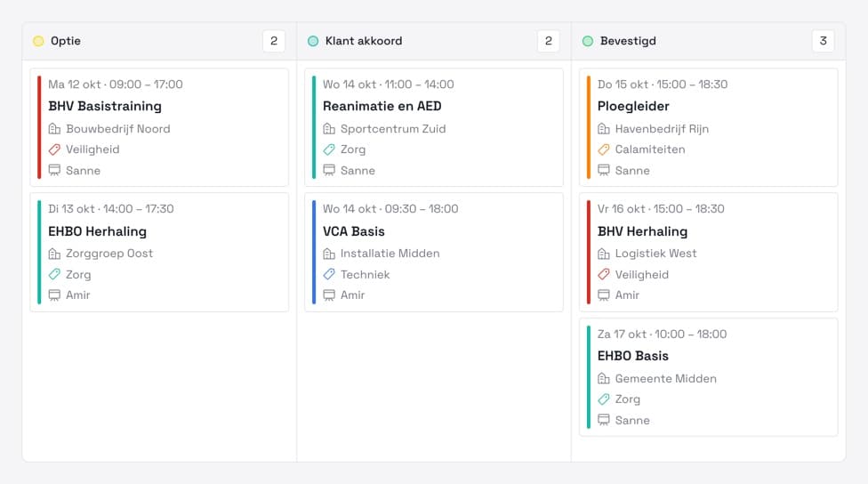Screen dimensions: 868x484
Task: Click the yellow status dot next to Optie
Action: point(38,41)
